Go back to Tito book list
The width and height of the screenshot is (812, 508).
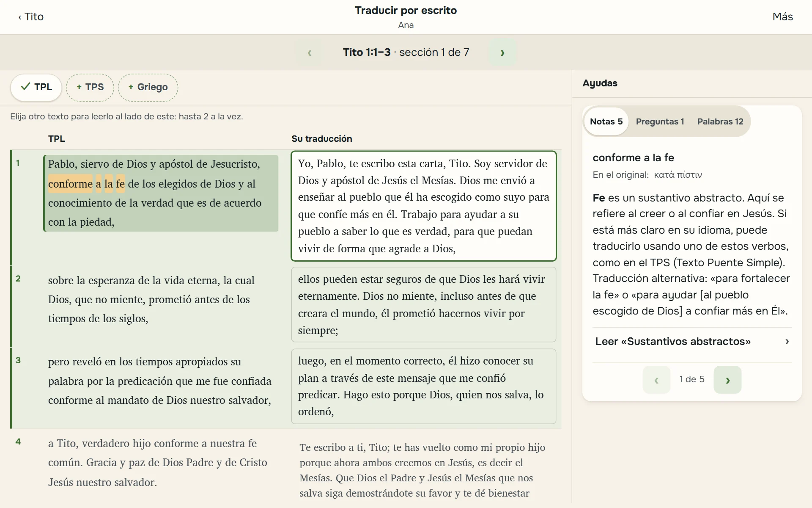(31, 17)
